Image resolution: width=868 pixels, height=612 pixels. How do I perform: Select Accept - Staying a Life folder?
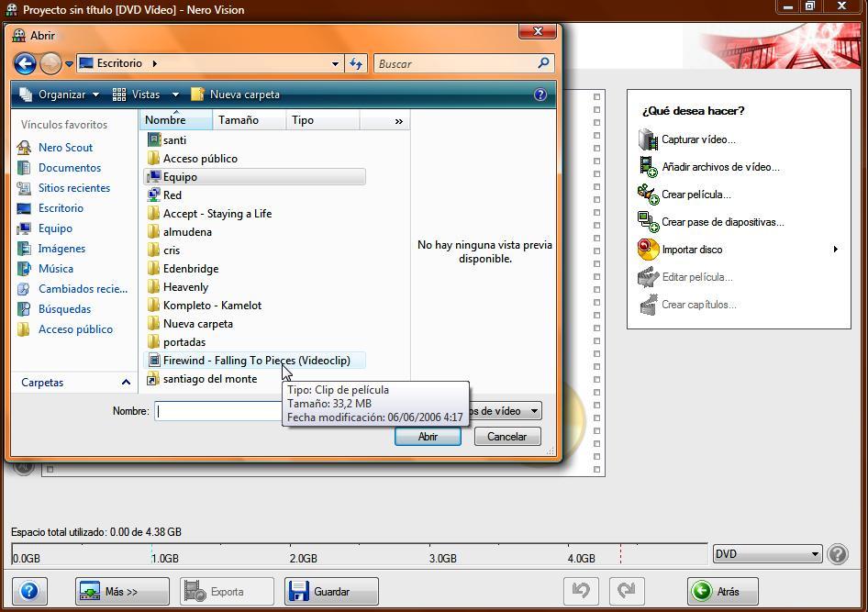[x=255, y=214]
